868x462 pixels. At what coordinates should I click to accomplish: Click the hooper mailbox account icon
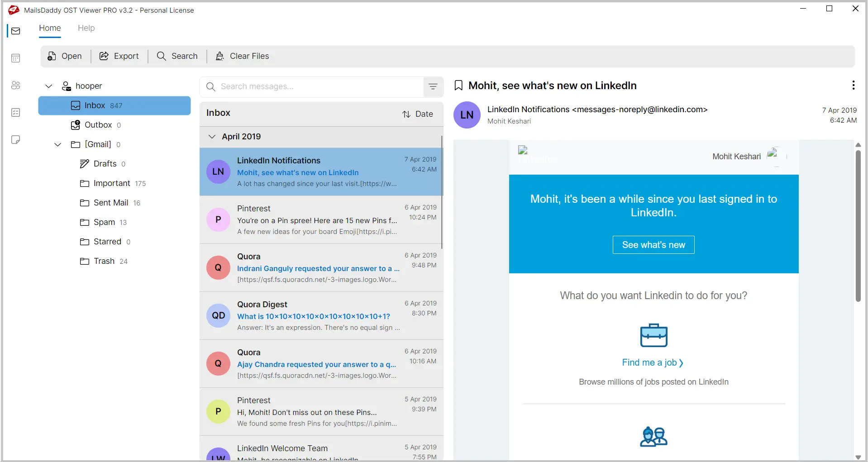(x=67, y=86)
